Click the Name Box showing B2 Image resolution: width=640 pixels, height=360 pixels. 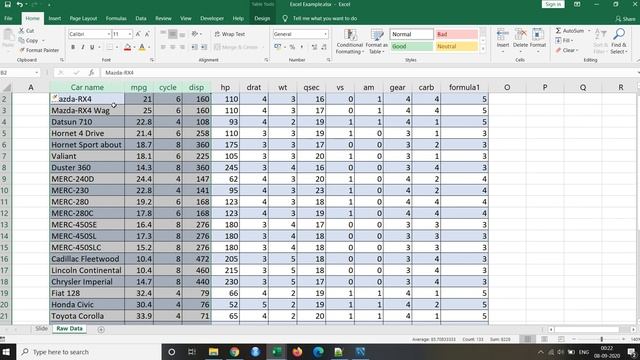(x=20, y=73)
